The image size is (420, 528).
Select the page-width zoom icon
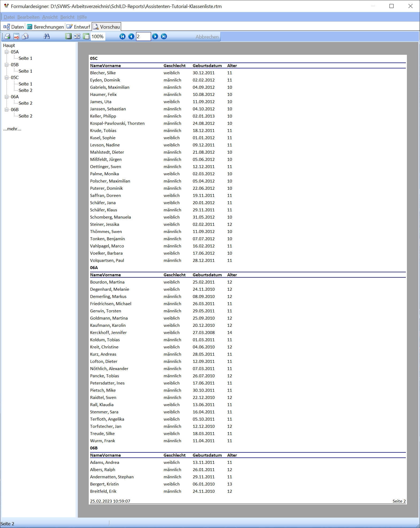tap(77, 36)
